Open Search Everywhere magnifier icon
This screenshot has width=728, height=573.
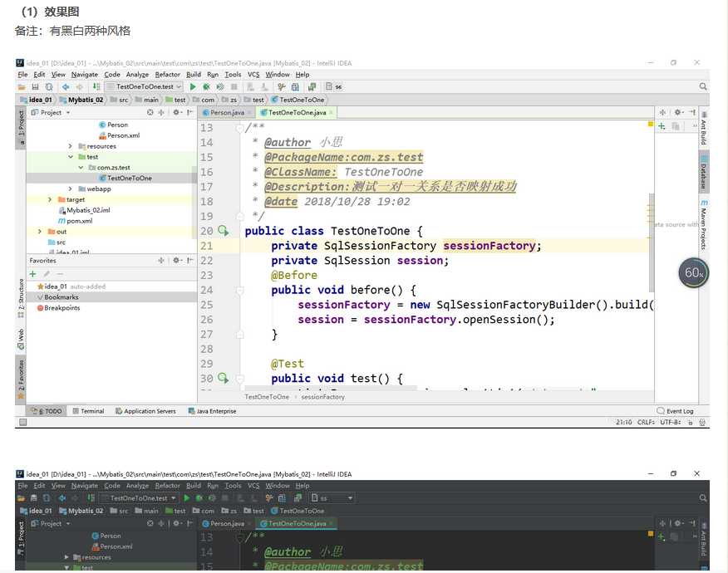pyautogui.click(x=703, y=86)
